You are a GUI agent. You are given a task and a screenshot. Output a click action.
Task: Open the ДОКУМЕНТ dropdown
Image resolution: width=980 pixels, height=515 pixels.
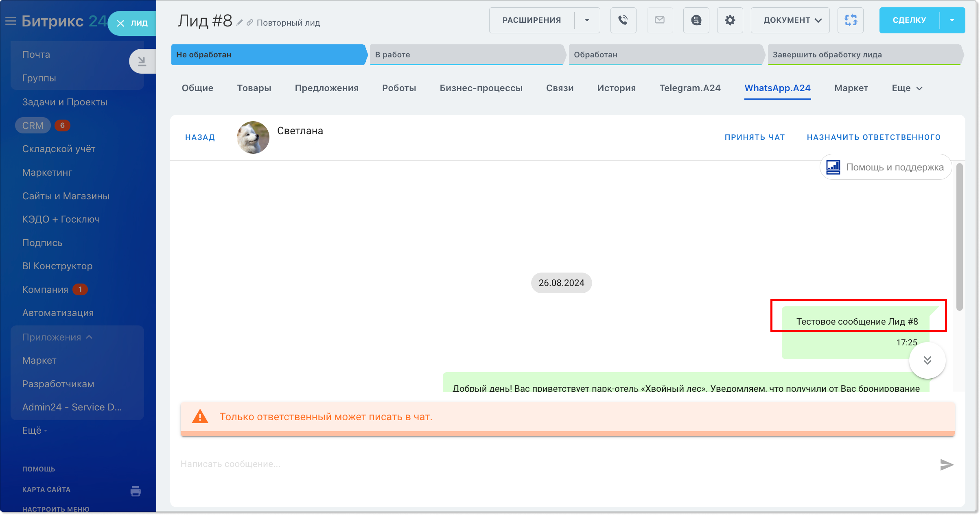pyautogui.click(x=790, y=20)
